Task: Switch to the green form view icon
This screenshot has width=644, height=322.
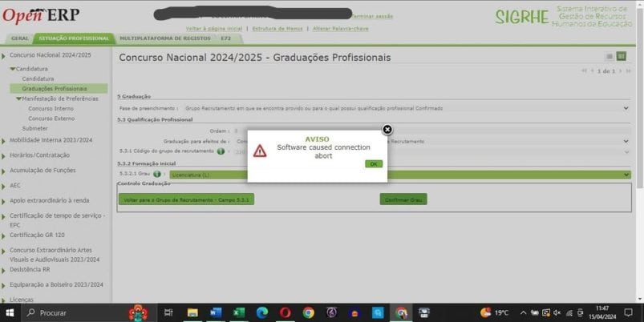Action: coord(621,56)
